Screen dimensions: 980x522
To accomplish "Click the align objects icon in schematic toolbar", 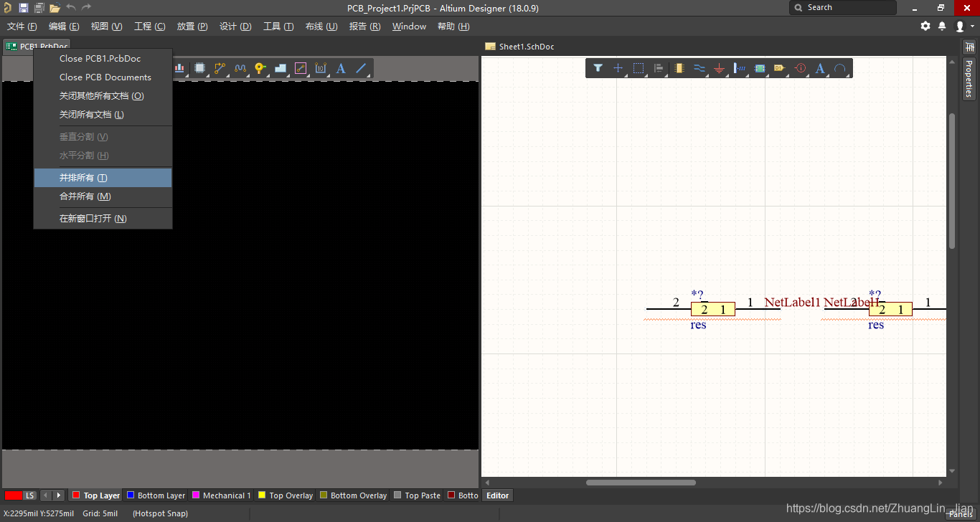I will coord(658,68).
